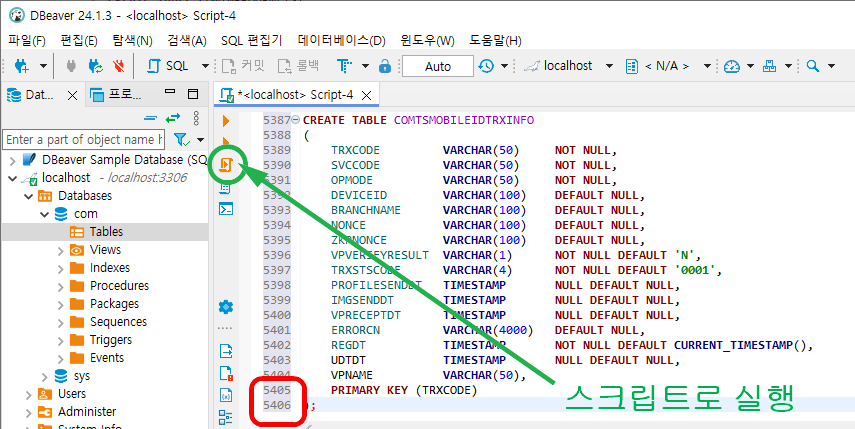Close the Database Navigator tab
The image size is (855, 429).
[x=72, y=95]
